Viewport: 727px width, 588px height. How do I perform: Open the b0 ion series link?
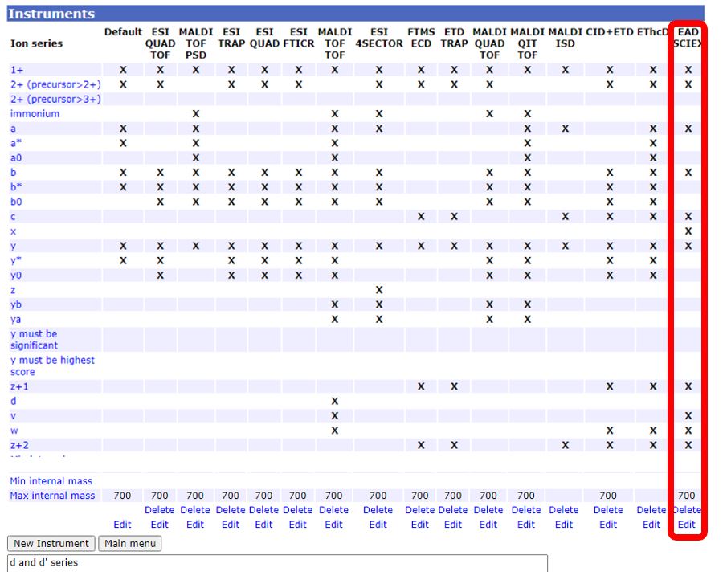click(16, 202)
